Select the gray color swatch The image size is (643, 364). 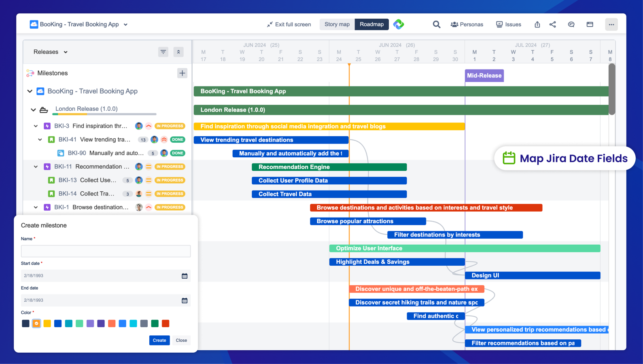coord(144,324)
